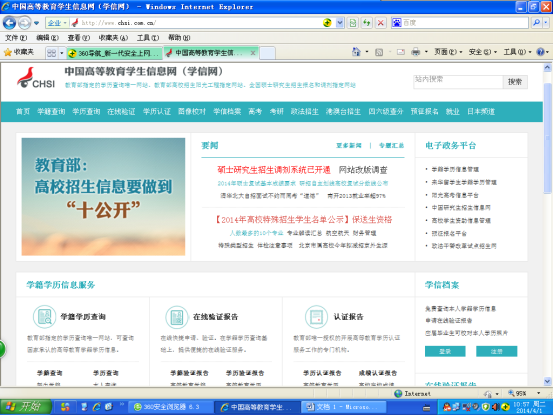Click the search magnifier icon
This screenshot has height=415, width=553.
[x=536, y=23]
